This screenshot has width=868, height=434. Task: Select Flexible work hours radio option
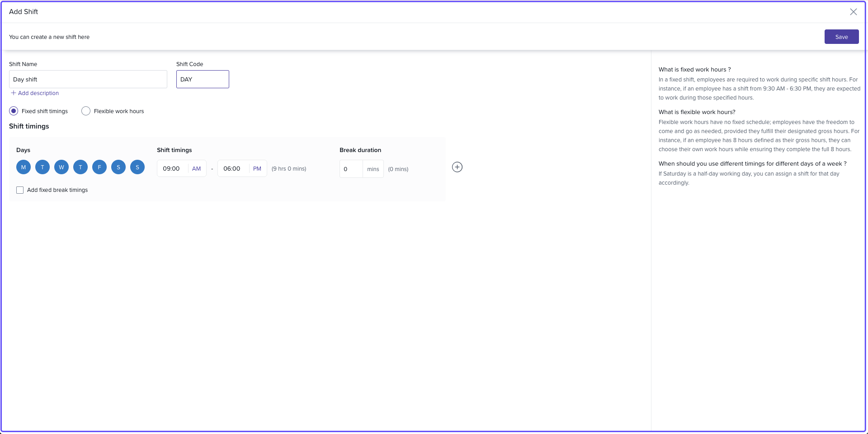[86, 111]
